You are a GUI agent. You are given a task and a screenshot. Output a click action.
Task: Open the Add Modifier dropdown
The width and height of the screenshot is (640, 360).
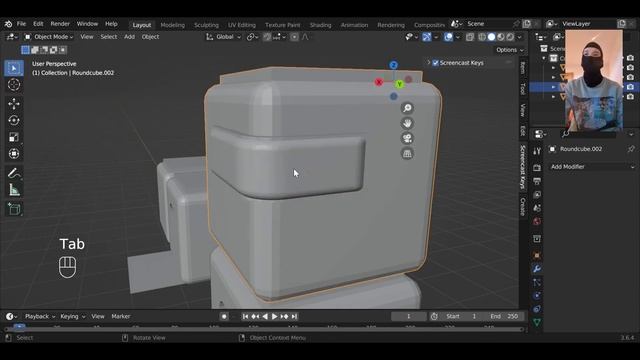pos(592,167)
